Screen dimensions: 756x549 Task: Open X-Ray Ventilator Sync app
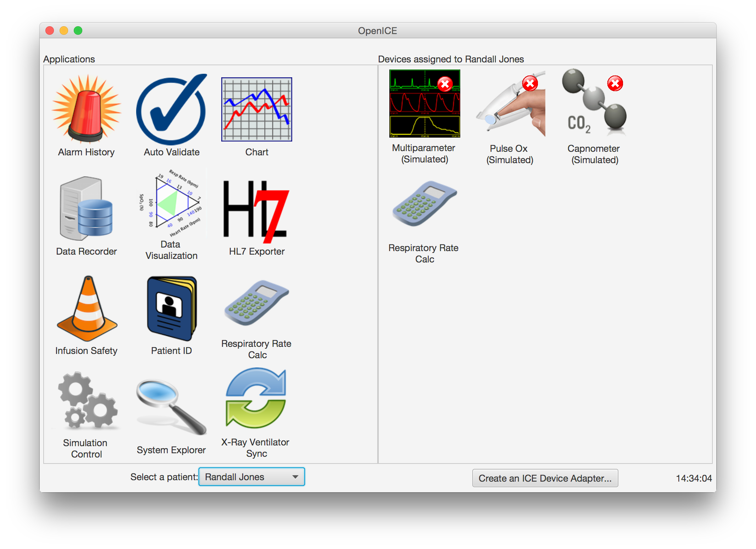pyautogui.click(x=256, y=413)
